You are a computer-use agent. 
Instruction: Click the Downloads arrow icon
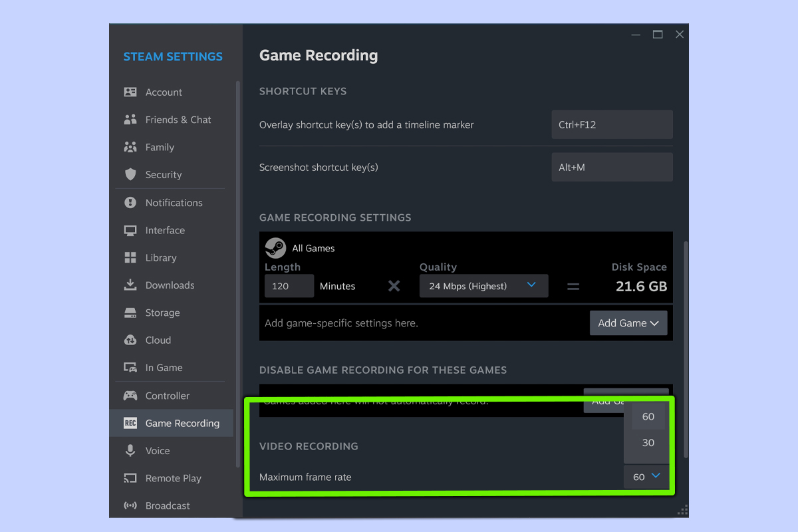[x=130, y=285]
